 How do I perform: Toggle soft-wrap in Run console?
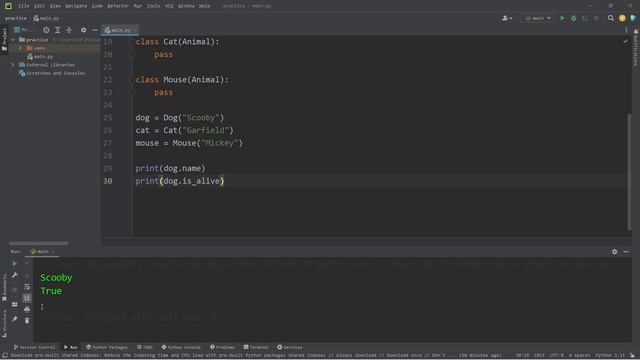pyautogui.click(x=27, y=287)
